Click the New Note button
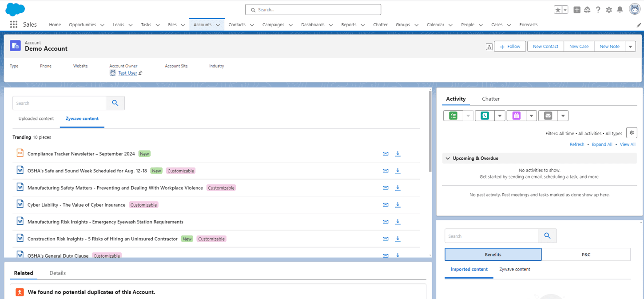The image size is (644, 299). (609, 47)
